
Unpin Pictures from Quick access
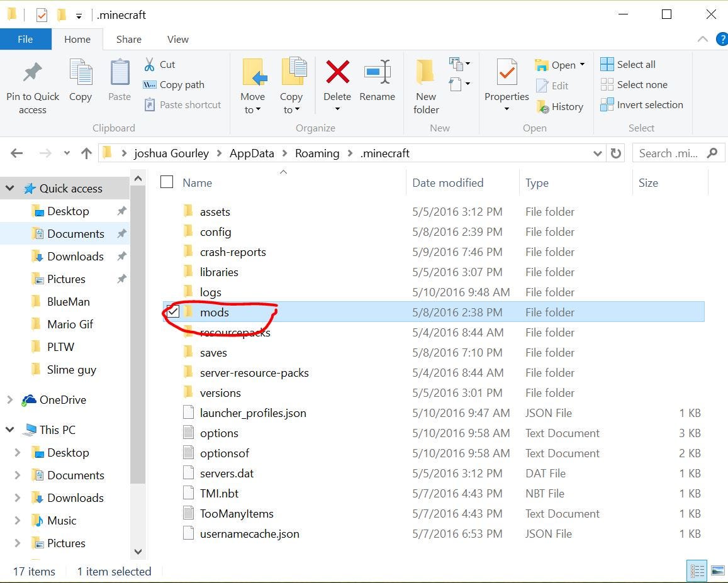121,279
